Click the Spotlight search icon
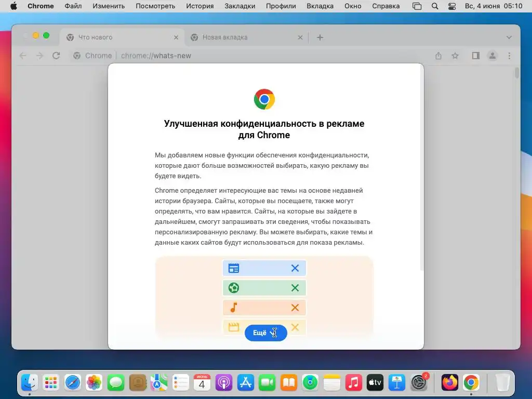532x399 pixels. 435,6
